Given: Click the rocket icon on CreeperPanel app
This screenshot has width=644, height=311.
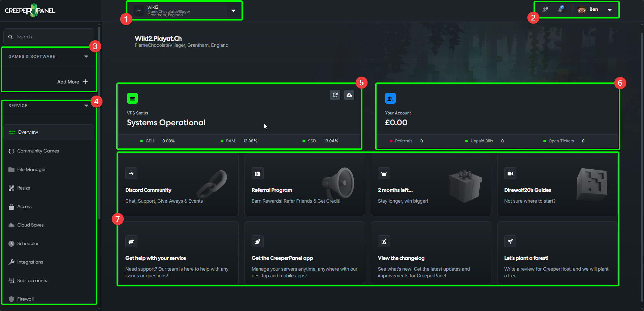Looking at the screenshot, I should click(x=258, y=241).
